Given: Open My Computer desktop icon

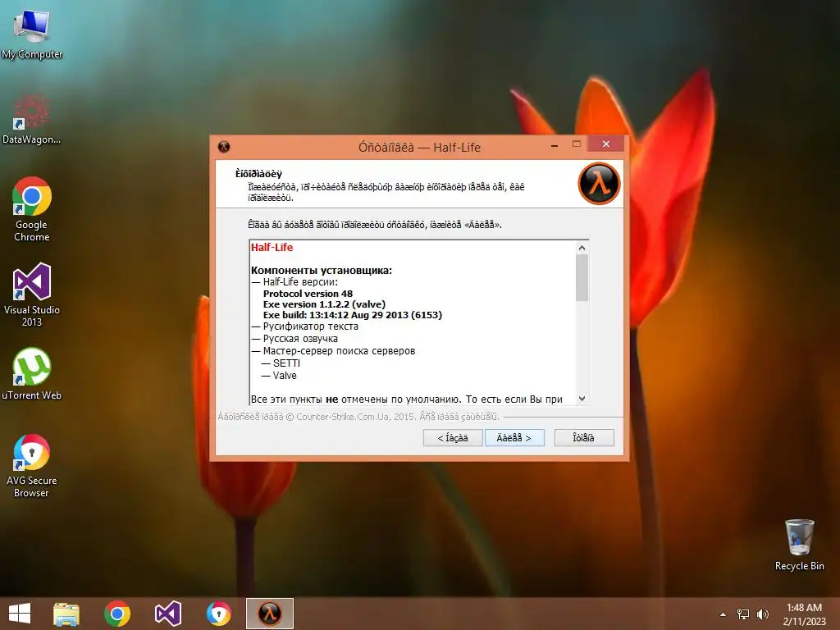Looking at the screenshot, I should 32,33.
